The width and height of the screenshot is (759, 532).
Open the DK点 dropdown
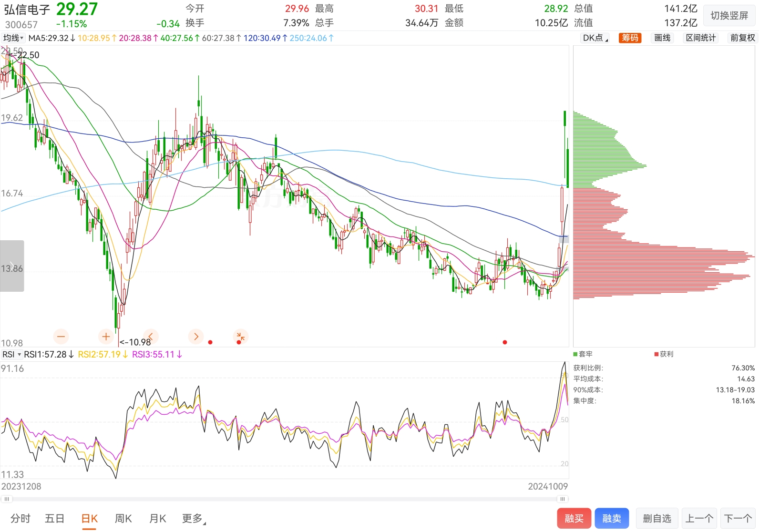coord(595,38)
